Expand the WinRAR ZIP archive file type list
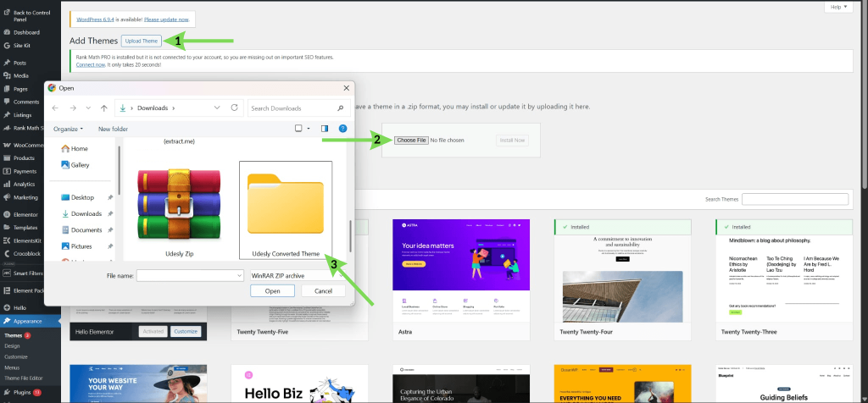The width and height of the screenshot is (868, 403). (x=298, y=275)
